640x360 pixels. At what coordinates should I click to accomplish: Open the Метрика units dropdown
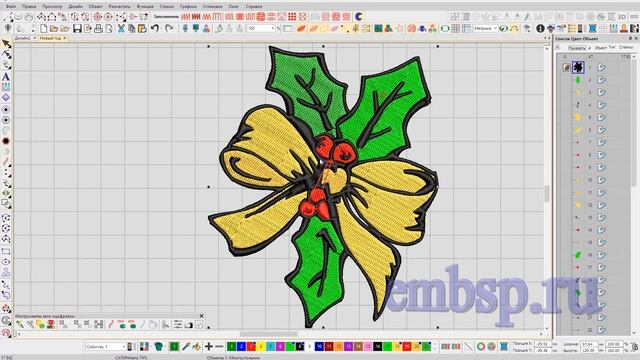point(496,29)
